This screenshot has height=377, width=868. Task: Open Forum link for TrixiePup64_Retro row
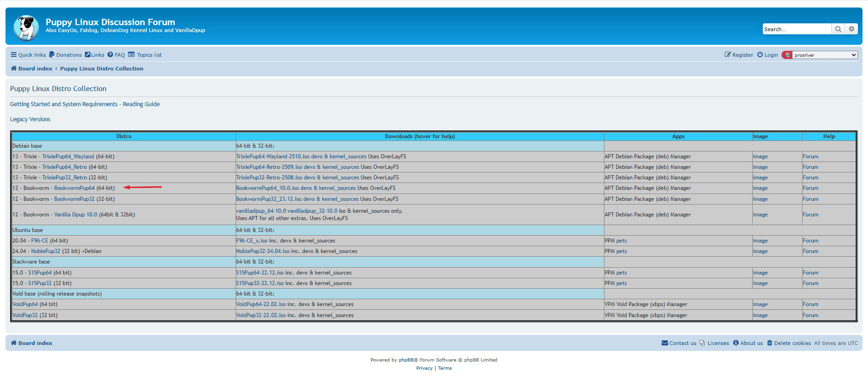click(810, 167)
